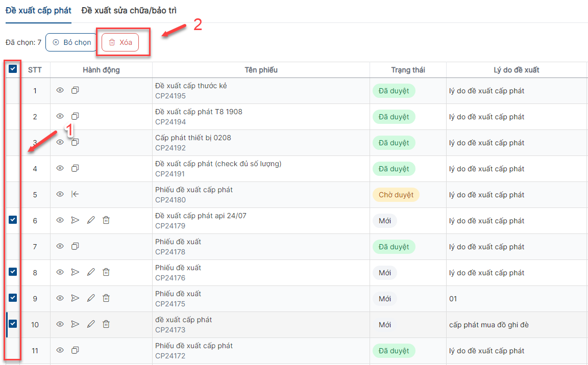Viewport: 588px width, 365px height.
Task: Click the Bỏ chọn button
Action: [71, 42]
